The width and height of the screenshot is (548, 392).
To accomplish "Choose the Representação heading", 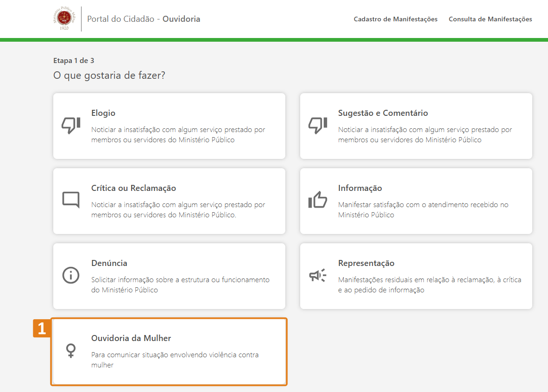I will 366,263.
